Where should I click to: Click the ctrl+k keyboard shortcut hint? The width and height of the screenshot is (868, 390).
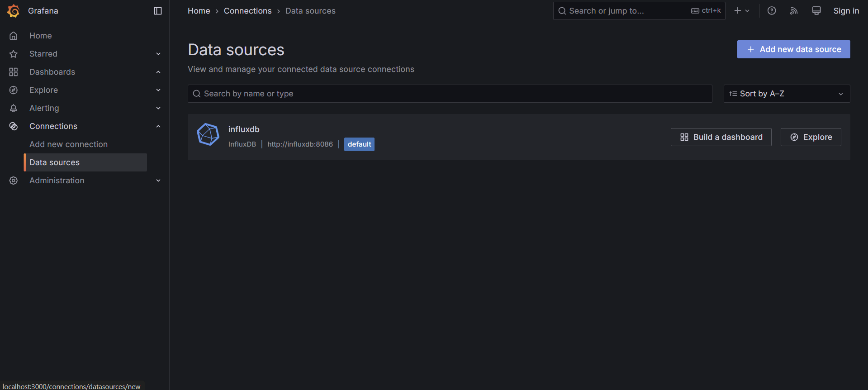click(706, 10)
